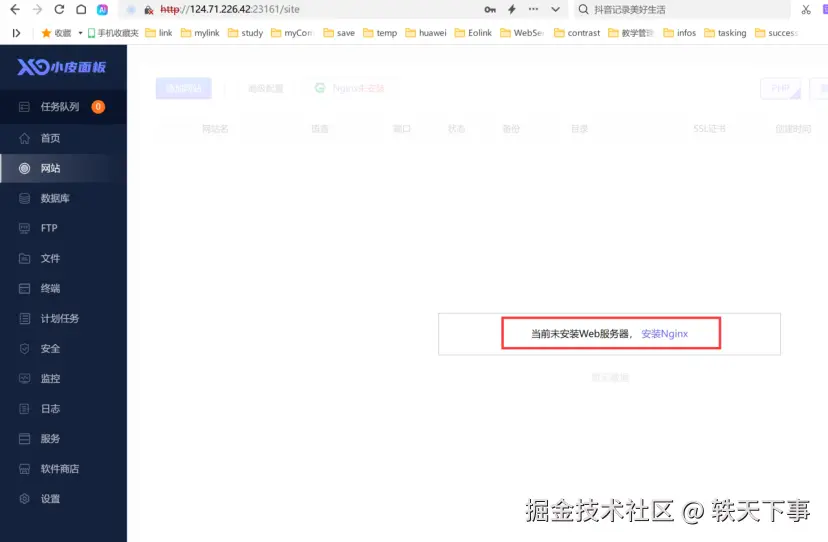This screenshot has height=542, width=828.
Task: Open 数据库 database in sidebar
Action: pyautogui.click(x=63, y=199)
